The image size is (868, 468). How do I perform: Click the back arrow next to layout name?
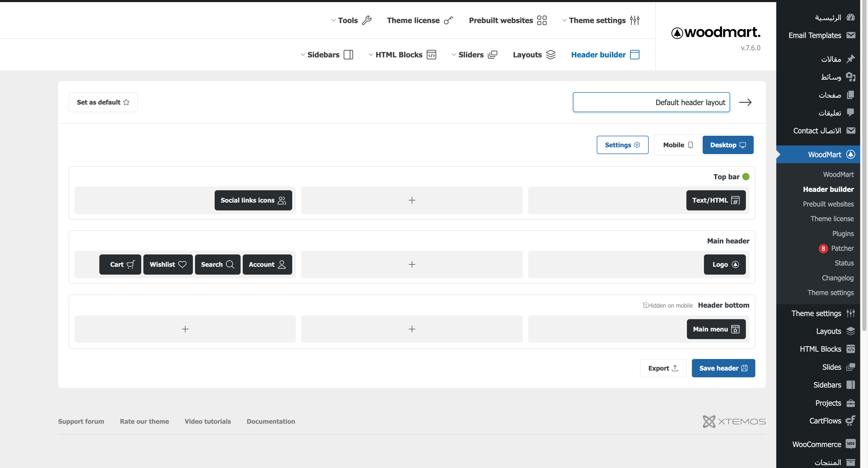point(745,102)
